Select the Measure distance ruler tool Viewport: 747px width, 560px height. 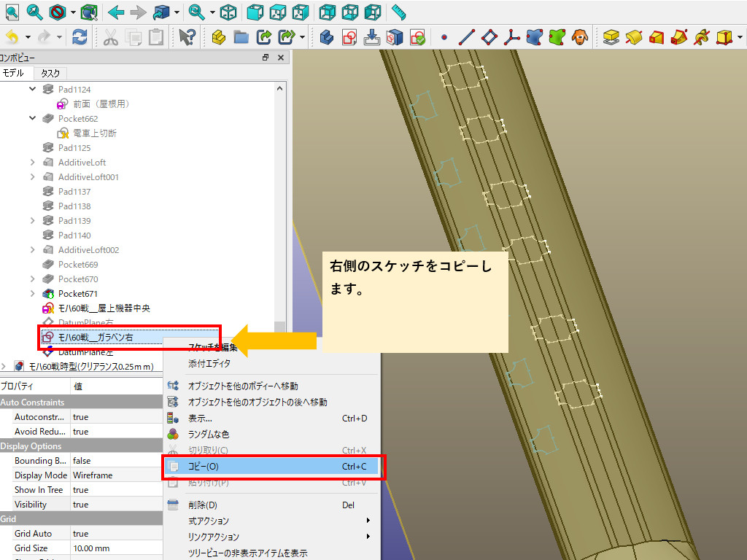398,12
